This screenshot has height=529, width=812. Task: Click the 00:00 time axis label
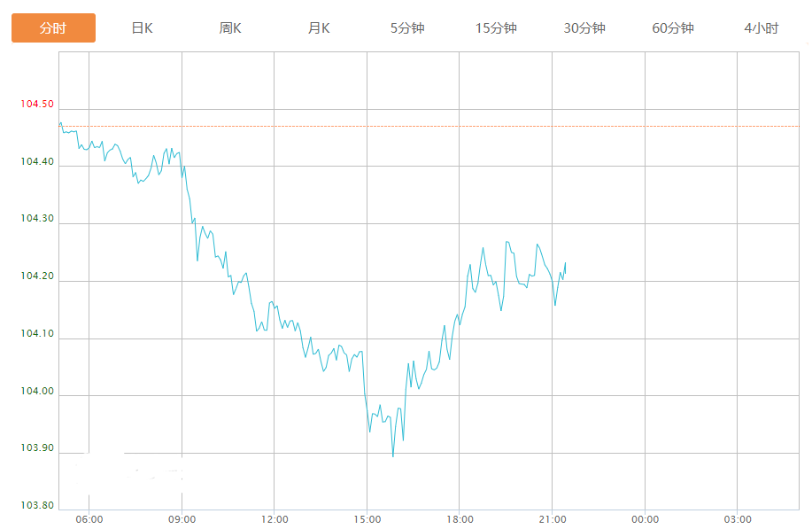click(646, 519)
